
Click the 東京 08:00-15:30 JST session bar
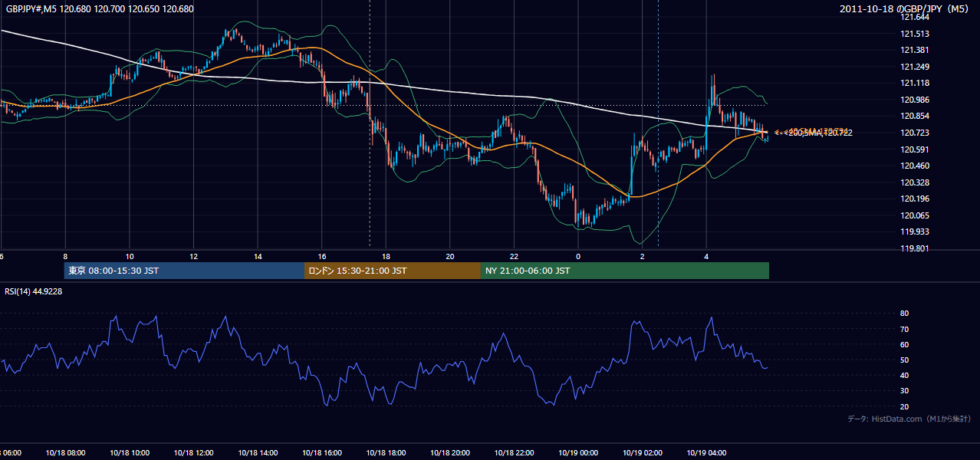coord(185,271)
